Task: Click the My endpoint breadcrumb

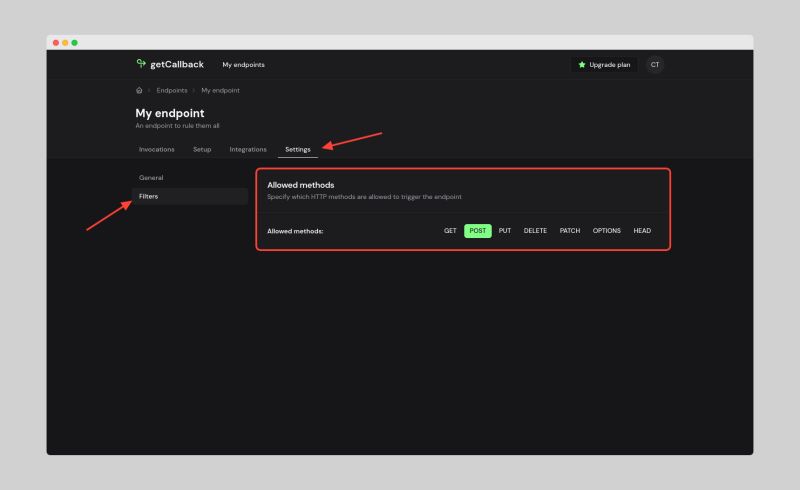Action: (x=220, y=90)
